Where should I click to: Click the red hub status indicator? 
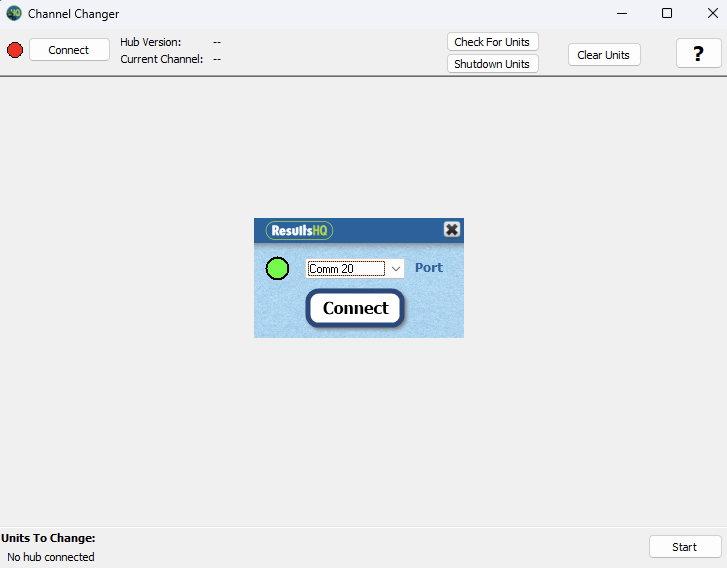pyautogui.click(x=15, y=50)
